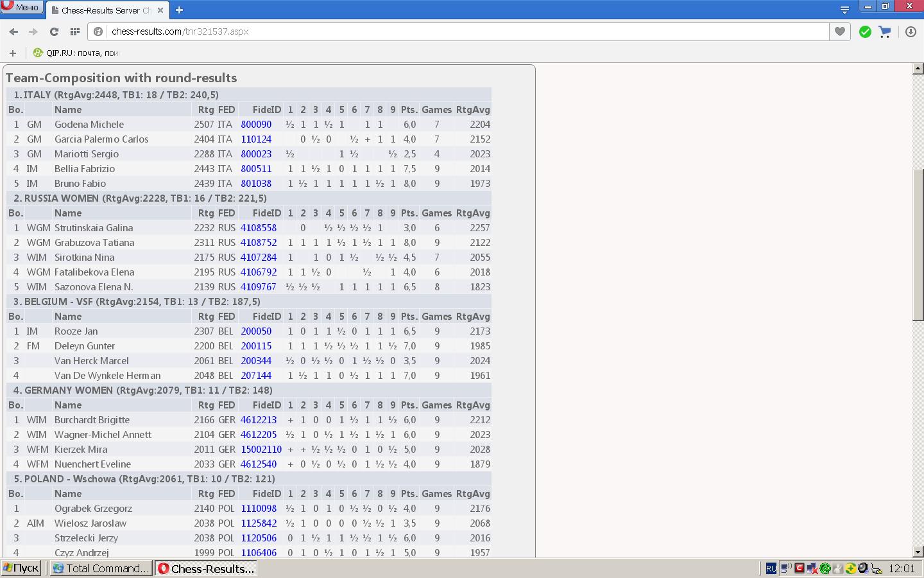
Task: Open the tab list menu icon
Action: 844,10
